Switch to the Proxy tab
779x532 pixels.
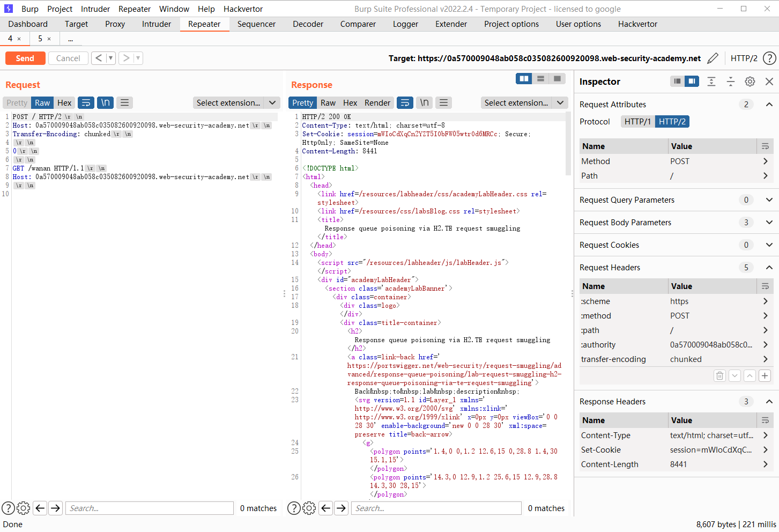115,24
